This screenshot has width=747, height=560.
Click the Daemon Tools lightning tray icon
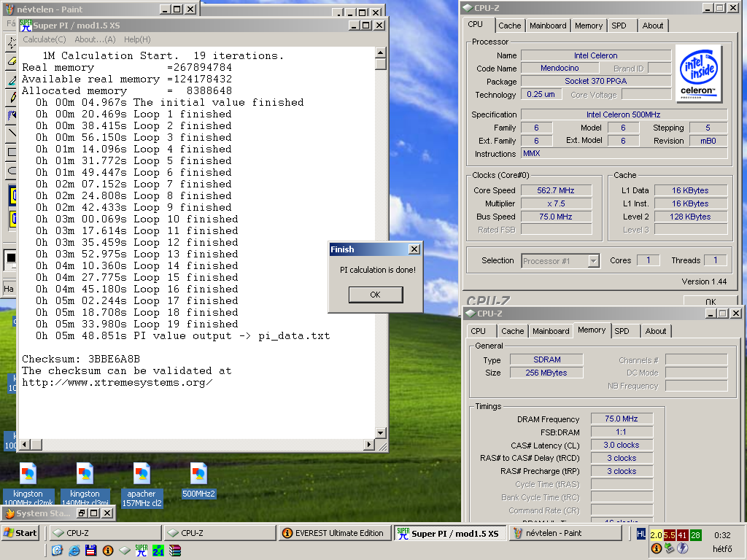[683, 548]
